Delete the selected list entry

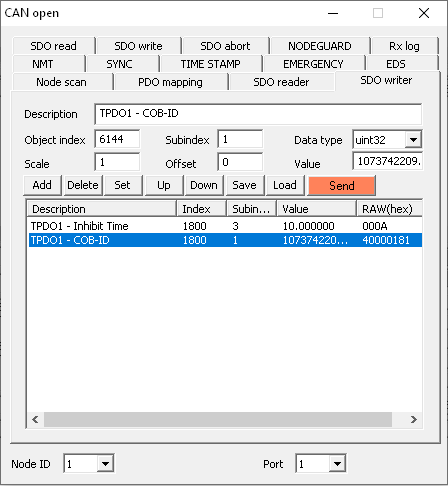83,185
